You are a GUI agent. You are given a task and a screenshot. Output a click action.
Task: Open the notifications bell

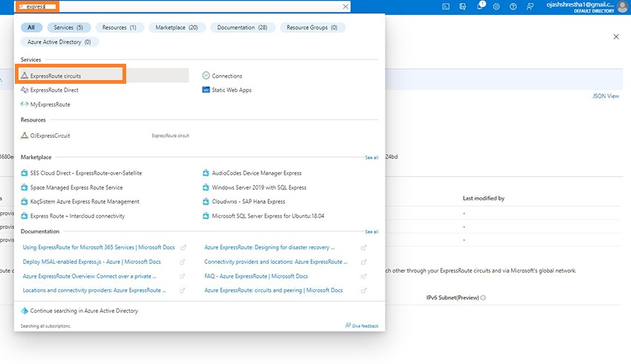pyautogui.click(x=479, y=7)
